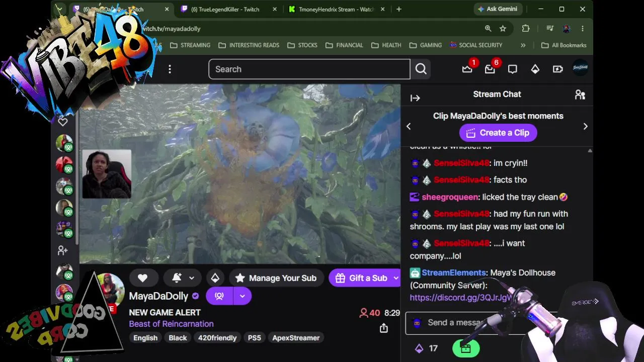The image size is (644, 362).
Task: Open the chat Community users icon
Action: coord(580,95)
